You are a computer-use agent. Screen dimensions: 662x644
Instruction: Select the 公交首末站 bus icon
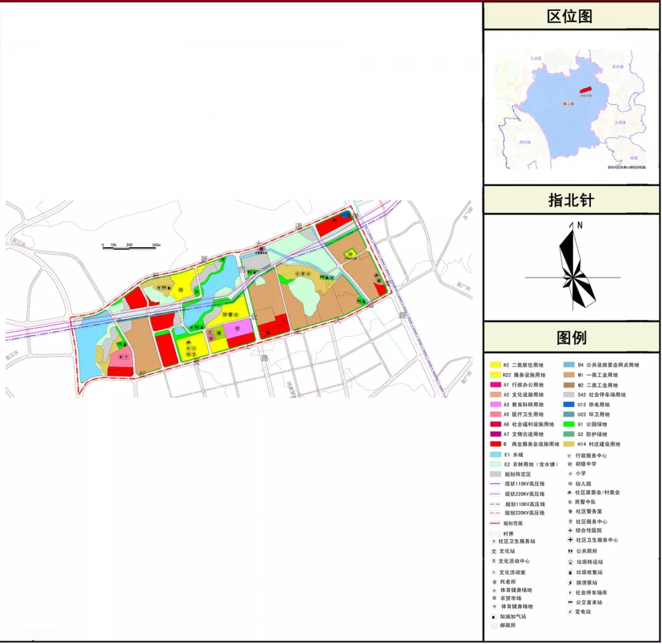click(x=570, y=602)
